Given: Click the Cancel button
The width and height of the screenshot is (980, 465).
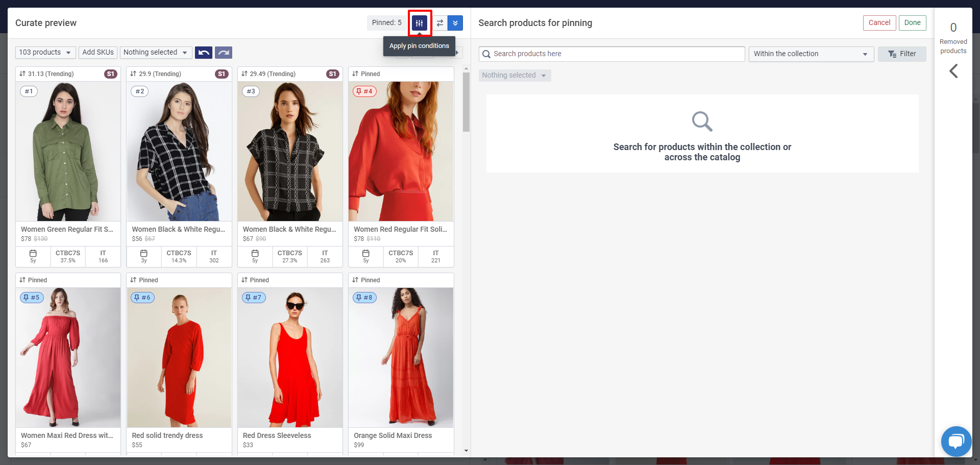Looking at the screenshot, I should click(879, 23).
